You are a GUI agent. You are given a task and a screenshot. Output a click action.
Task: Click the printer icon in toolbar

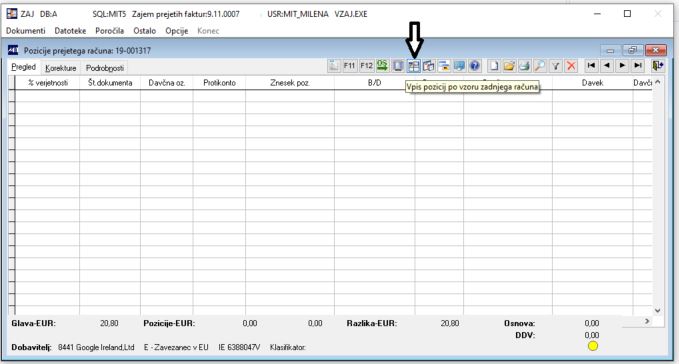tap(524, 66)
